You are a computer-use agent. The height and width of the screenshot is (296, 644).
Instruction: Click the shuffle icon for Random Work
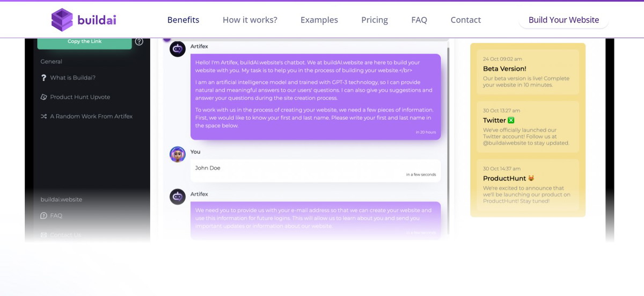(x=44, y=117)
